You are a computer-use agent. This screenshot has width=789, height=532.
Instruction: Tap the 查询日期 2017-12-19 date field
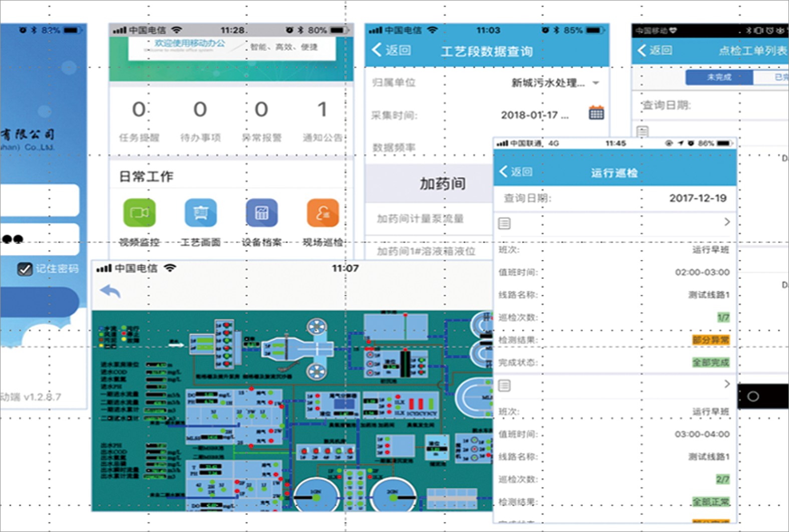click(x=697, y=198)
